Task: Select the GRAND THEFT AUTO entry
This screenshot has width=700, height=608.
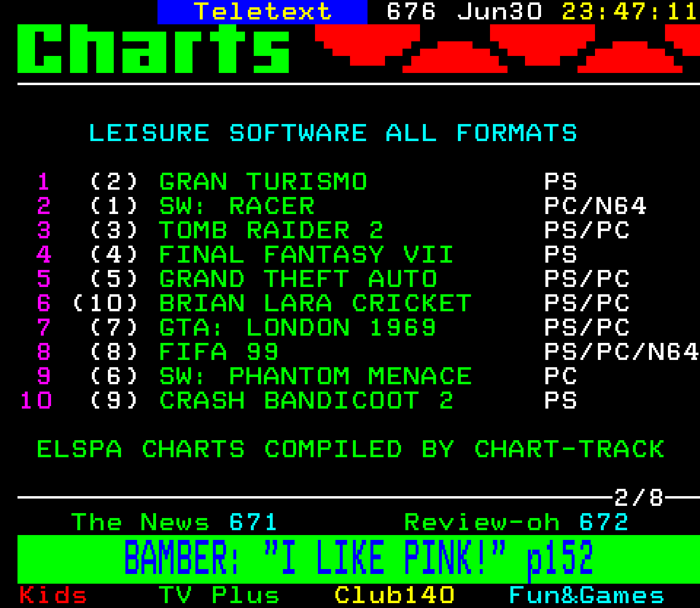Action: [298, 279]
